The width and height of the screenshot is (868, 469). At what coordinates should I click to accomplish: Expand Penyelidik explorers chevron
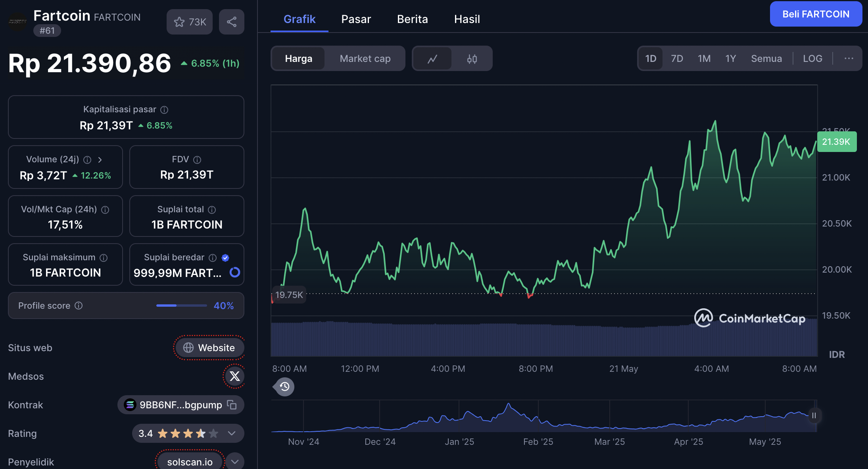click(235, 462)
